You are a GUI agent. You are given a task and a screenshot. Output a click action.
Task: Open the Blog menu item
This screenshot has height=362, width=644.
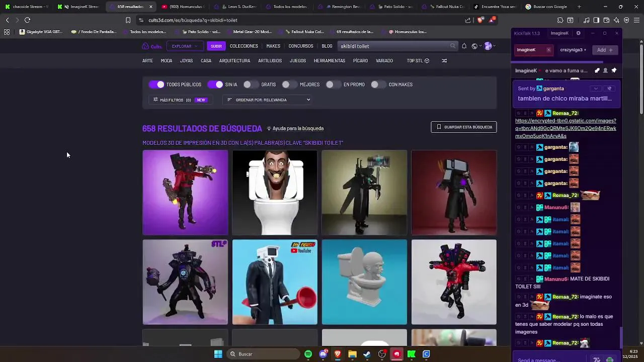(x=327, y=46)
